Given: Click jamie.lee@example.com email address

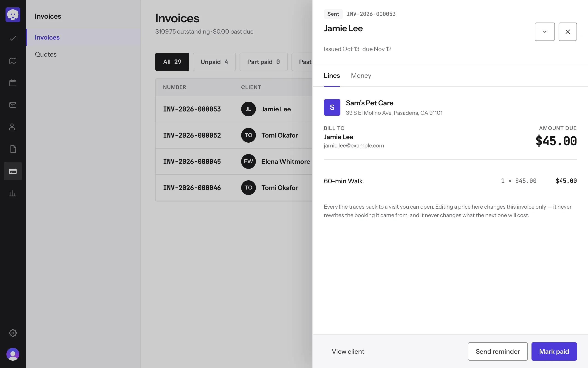Looking at the screenshot, I should (354, 146).
